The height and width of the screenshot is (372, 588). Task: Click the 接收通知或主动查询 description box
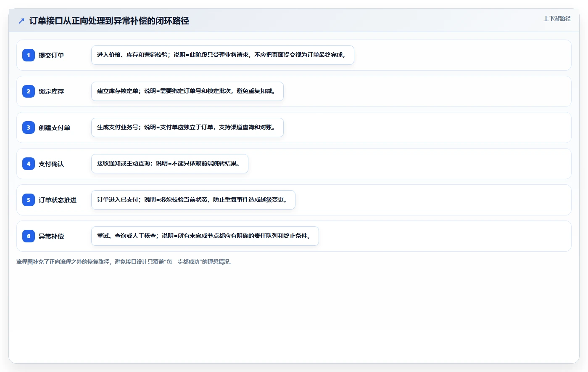tap(170, 164)
